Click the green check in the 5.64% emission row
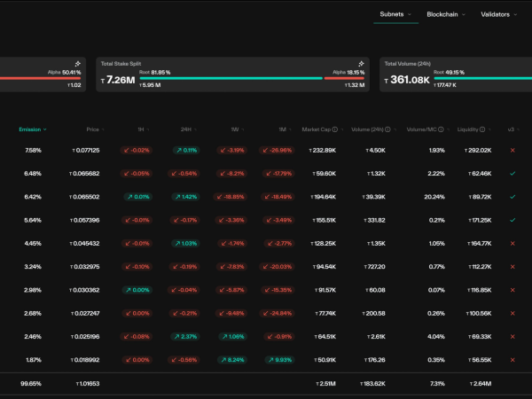This screenshot has height=399, width=532. tap(512, 220)
